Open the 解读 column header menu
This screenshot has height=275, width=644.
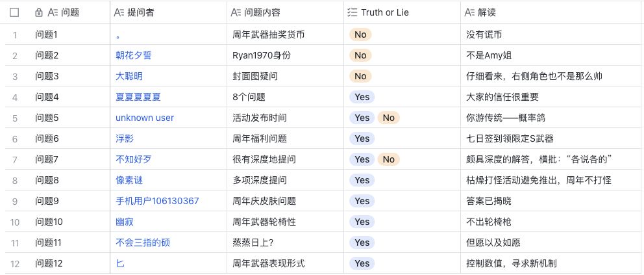[486, 12]
